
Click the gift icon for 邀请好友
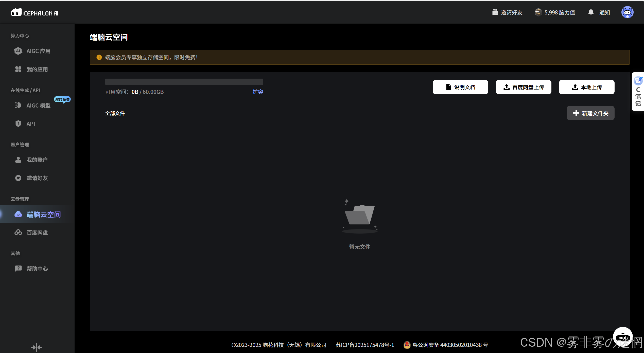tap(495, 12)
